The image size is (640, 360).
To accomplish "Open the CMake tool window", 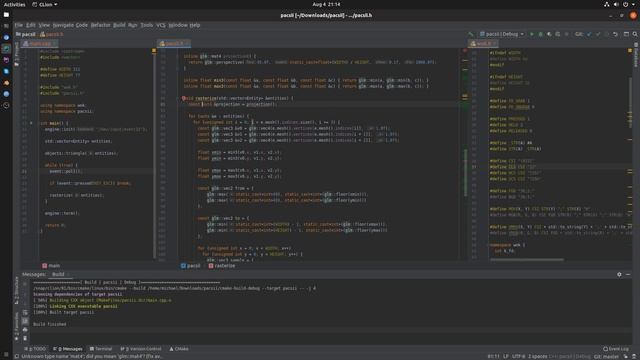I will [179, 349].
